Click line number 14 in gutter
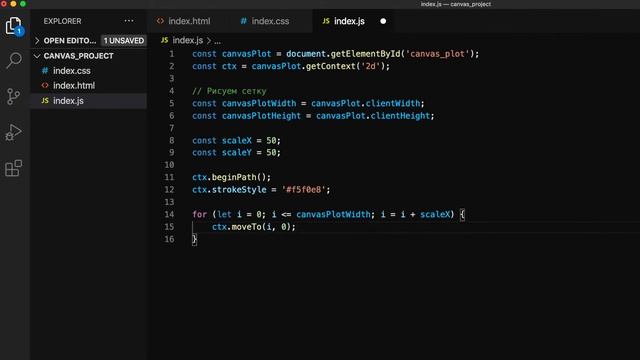This screenshot has height=360, width=640. (169, 214)
